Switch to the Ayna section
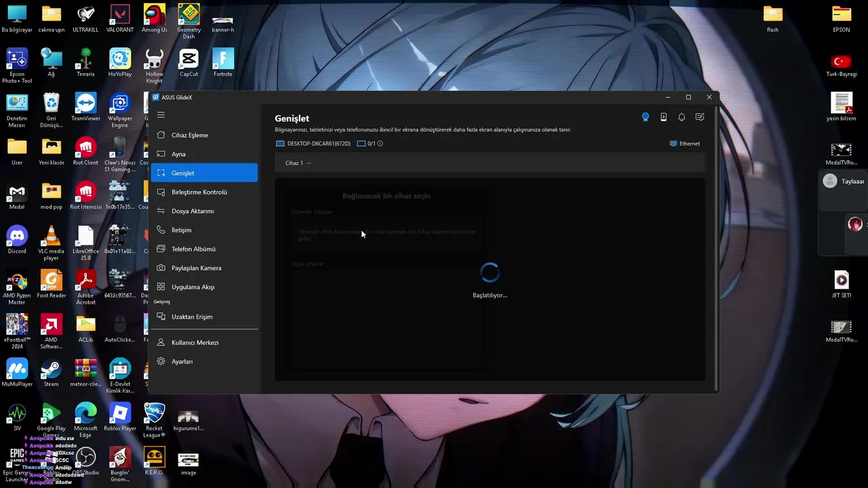 (x=204, y=154)
